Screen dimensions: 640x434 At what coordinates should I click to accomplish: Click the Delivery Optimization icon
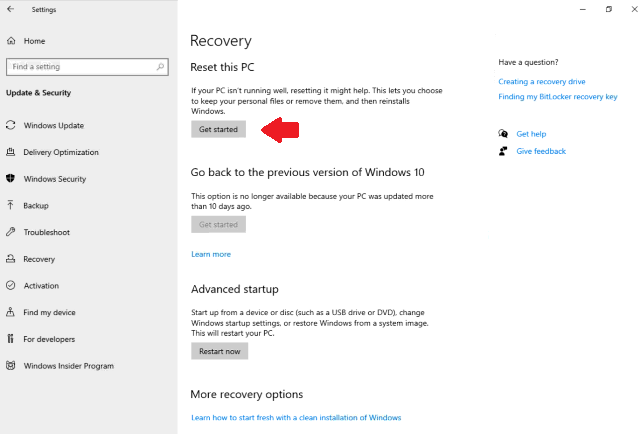click(11, 152)
